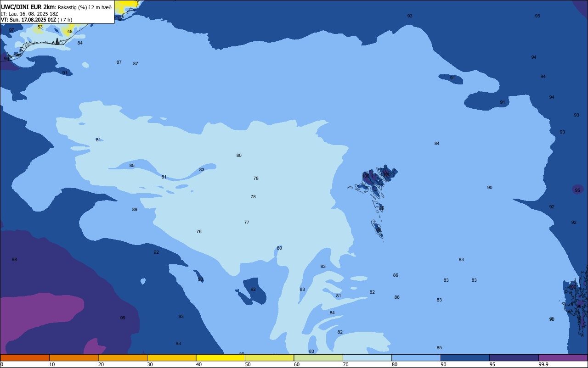The width and height of the screenshot is (588, 368).
Task: Click the legend tick label 0
Action: (2, 364)
